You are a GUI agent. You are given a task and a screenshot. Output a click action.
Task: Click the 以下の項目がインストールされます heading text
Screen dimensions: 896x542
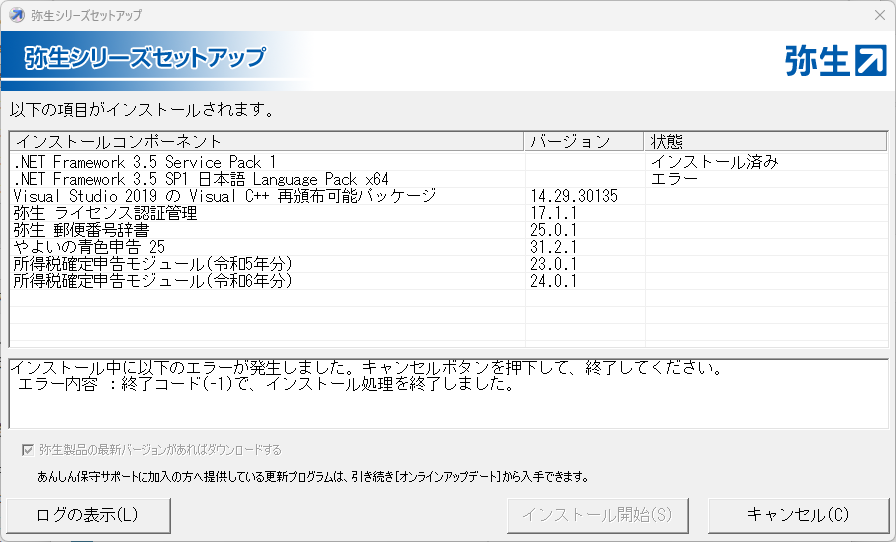pos(142,109)
